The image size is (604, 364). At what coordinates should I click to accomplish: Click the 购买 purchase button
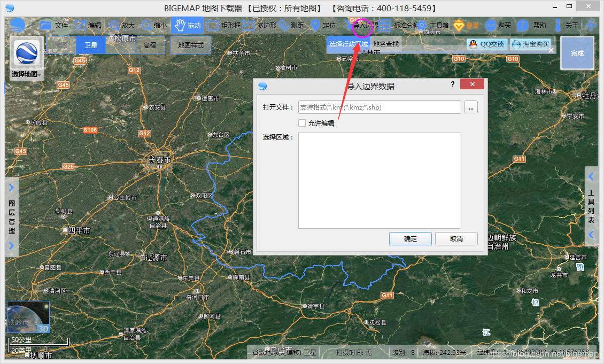(x=498, y=26)
